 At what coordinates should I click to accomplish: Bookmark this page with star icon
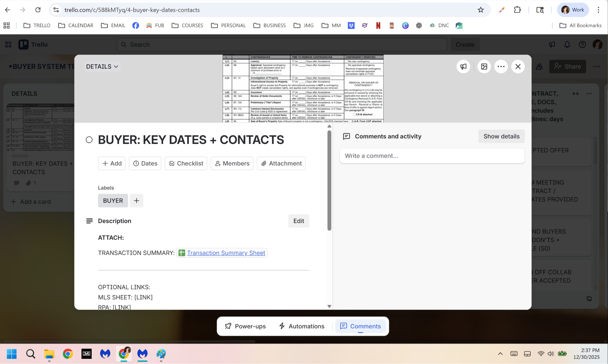point(480,10)
